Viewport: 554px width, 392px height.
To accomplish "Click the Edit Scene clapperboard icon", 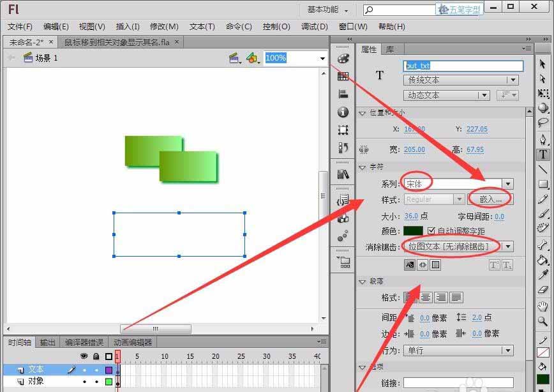I will (235, 58).
